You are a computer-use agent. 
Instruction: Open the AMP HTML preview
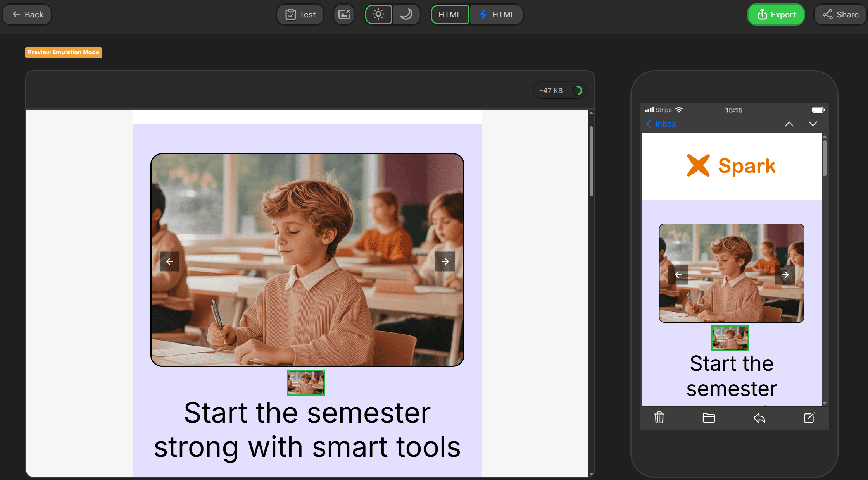click(x=497, y=14)
